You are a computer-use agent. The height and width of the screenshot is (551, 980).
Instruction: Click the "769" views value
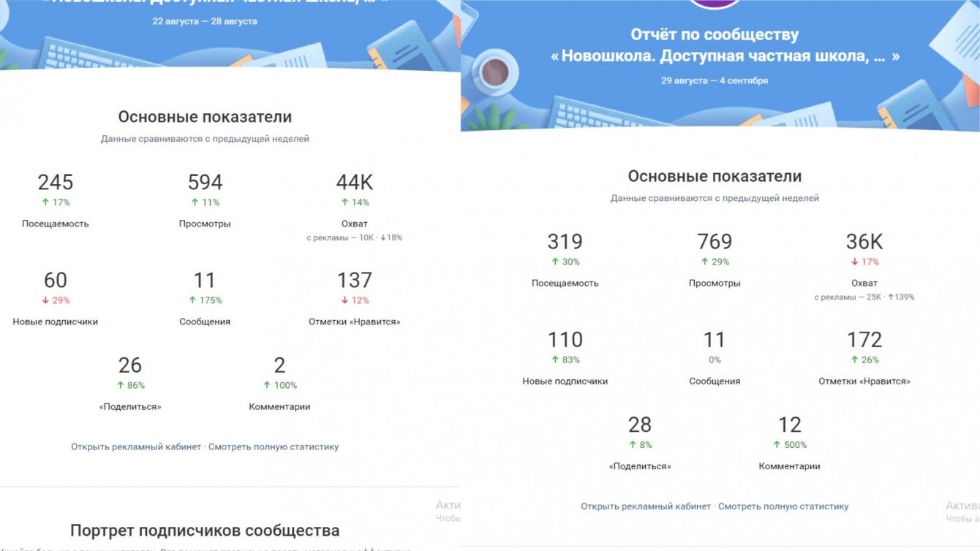(715, 241)
